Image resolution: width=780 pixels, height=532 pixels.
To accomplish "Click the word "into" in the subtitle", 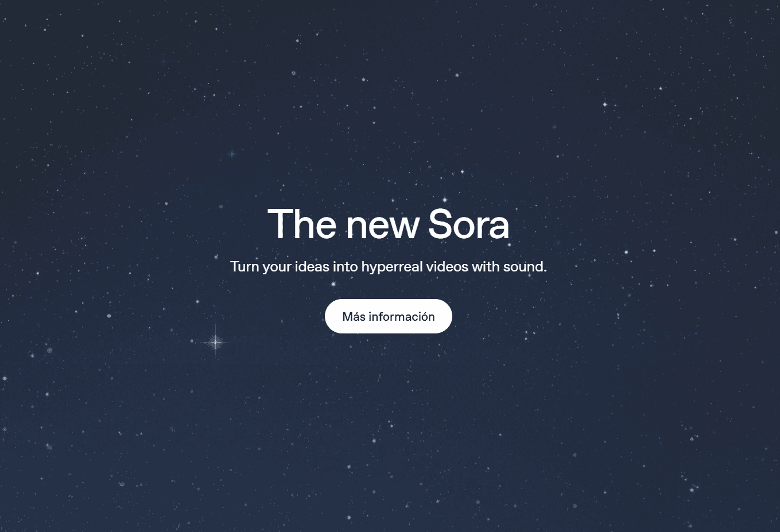I will click(346, 267).
